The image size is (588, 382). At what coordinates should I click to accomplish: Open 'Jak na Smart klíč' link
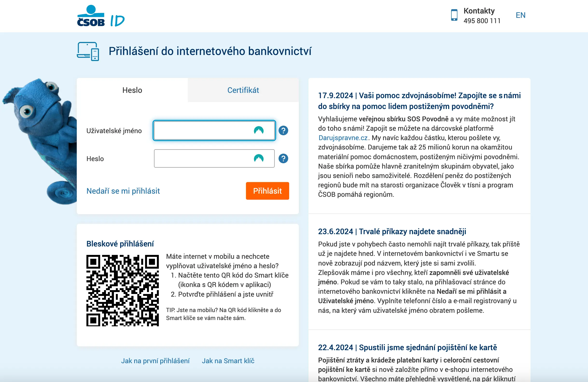228,361
